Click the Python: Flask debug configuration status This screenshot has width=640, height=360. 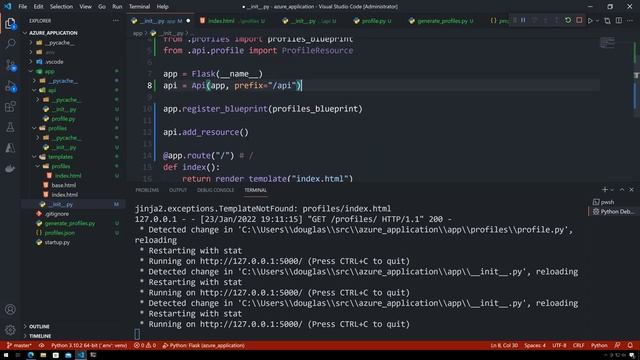[203, 345]
